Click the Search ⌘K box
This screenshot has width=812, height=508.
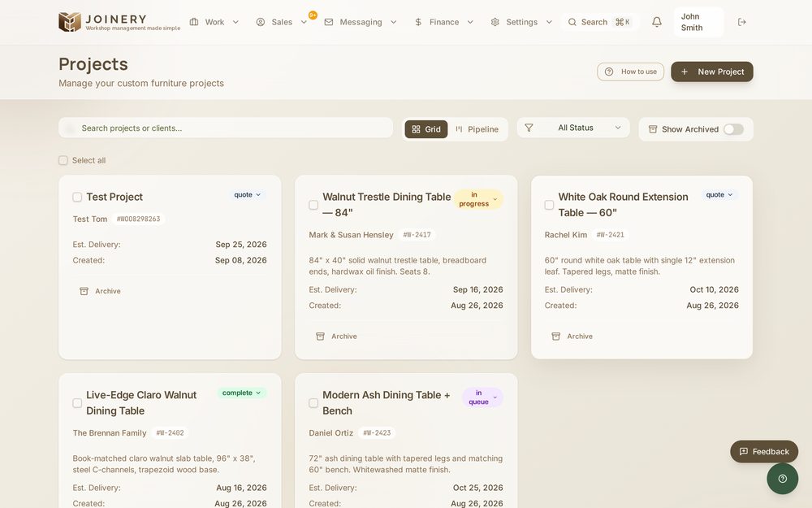point(600,22)
